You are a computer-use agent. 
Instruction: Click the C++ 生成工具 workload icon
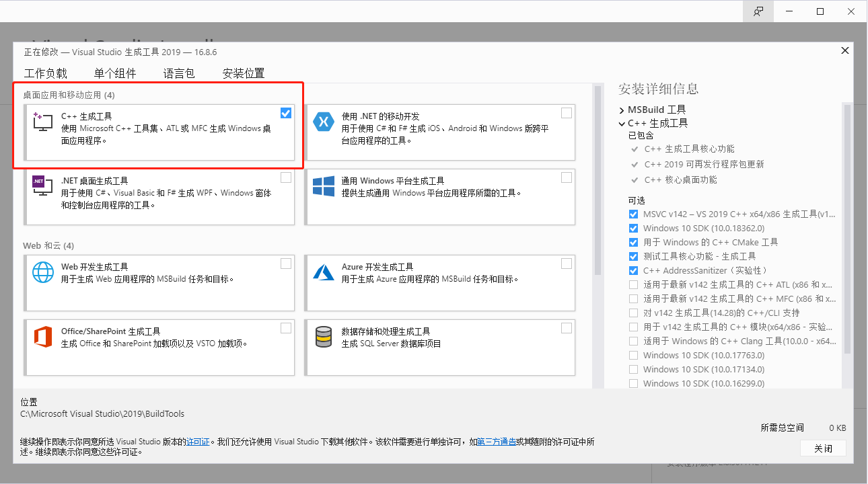pos(43,122)
